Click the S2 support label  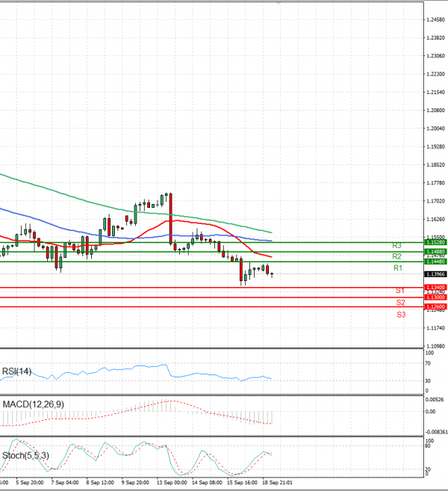pos(400,303)
